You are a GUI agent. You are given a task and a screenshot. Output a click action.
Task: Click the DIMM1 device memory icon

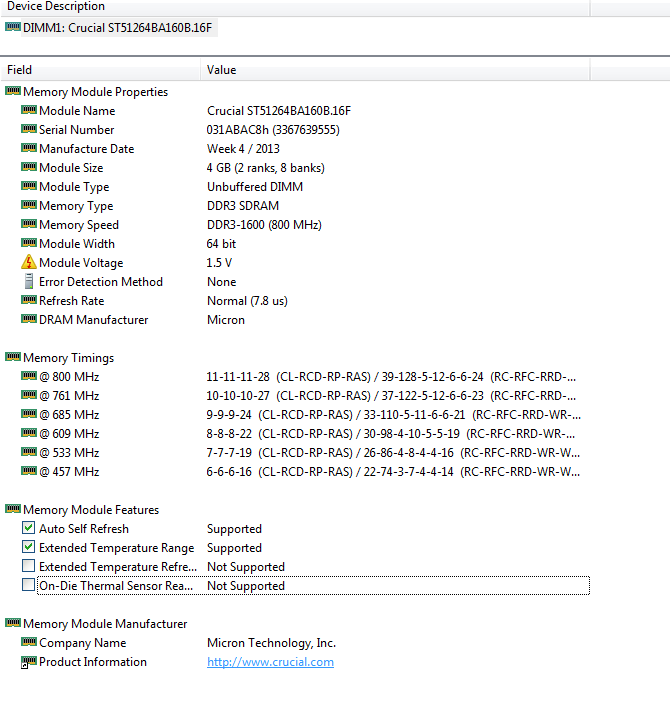click(x=13, y=27)
